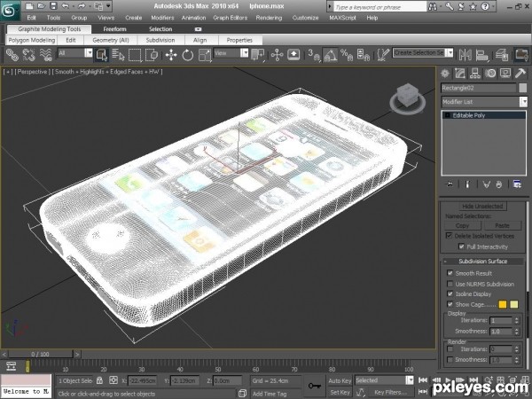Enable Render Smoothness checkbox

450,359
